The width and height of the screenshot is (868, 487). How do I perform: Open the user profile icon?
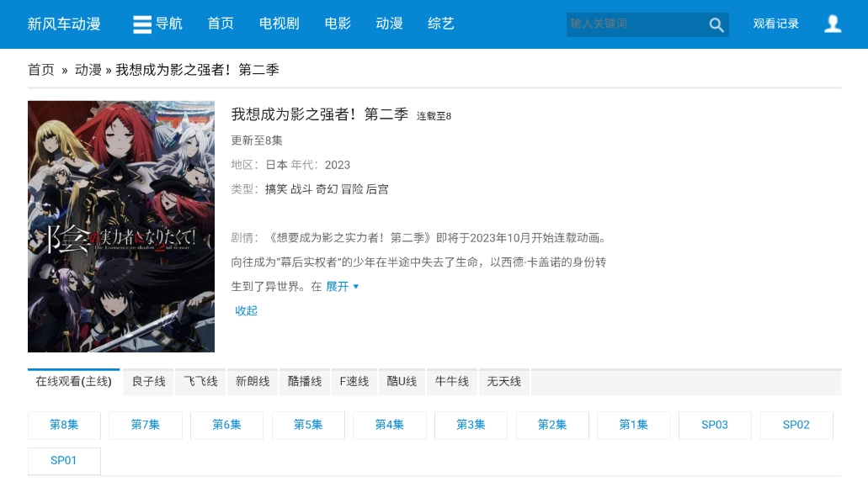832,24
